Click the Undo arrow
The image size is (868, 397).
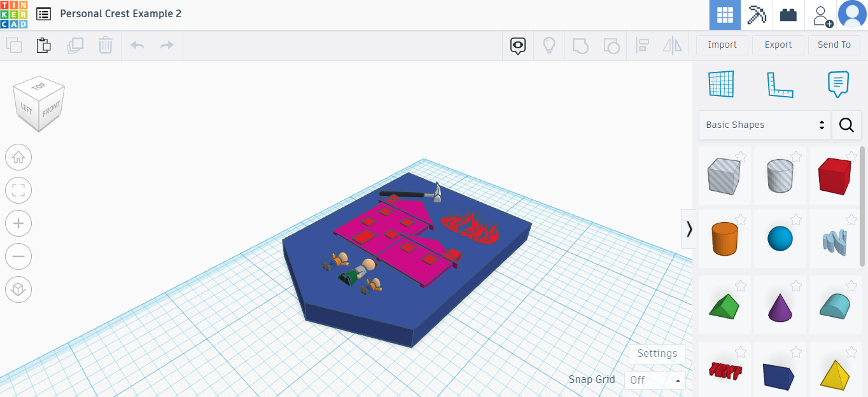click(137, 45)
